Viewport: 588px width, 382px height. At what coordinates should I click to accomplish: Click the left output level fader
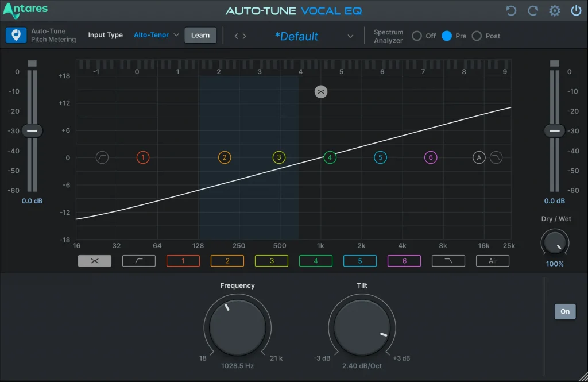(32, 130)
